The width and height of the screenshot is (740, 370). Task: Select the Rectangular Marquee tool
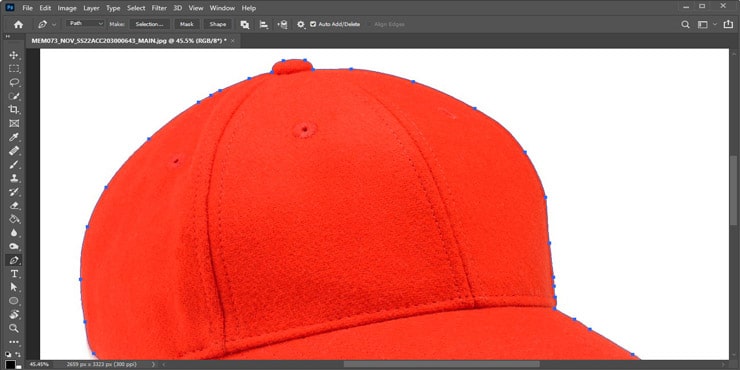[14, 69]
